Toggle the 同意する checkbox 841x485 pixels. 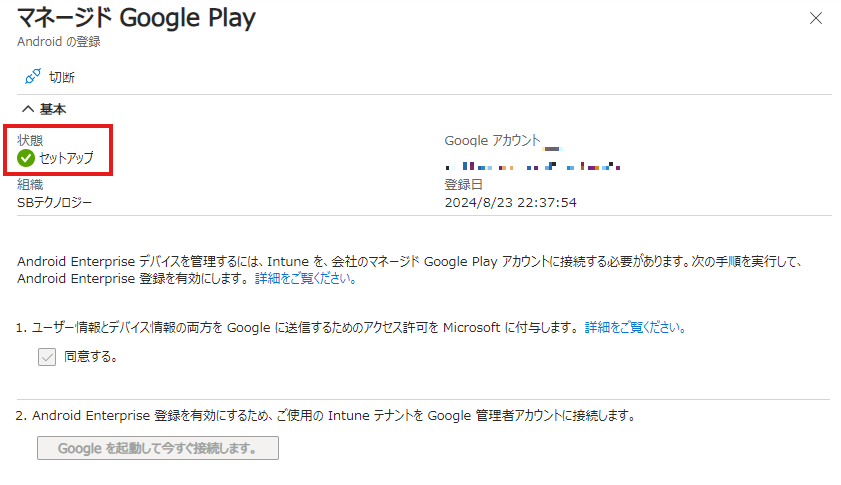tap(47, 357)
